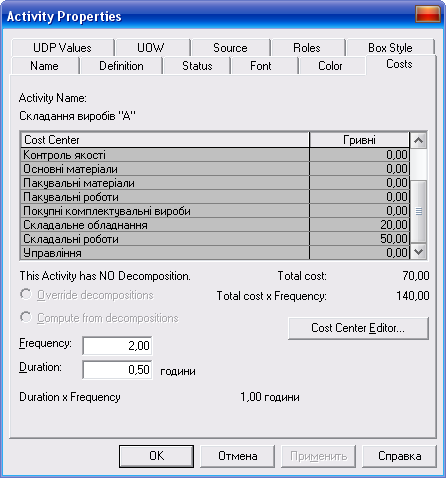The height and width of the screenshot is (478, 446).
Task: Click the cost list scroll up arrow
Action: click(x=418, y=140)
